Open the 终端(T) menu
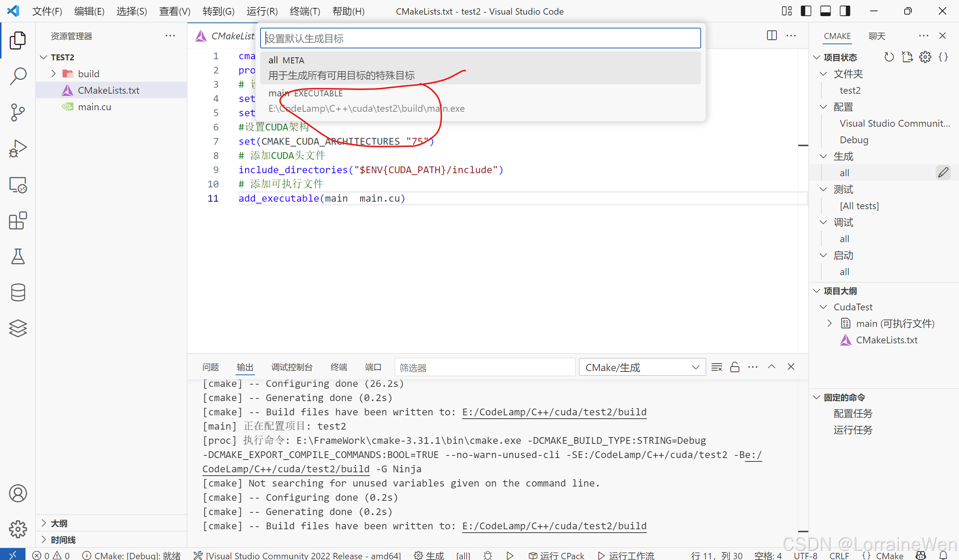Screen dimensions: 959x560 point(305,11)
